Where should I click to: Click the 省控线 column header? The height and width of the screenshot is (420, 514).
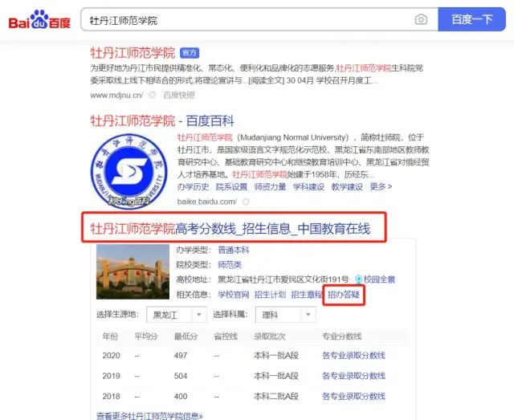pyautogui.click(x=226, y=336)
